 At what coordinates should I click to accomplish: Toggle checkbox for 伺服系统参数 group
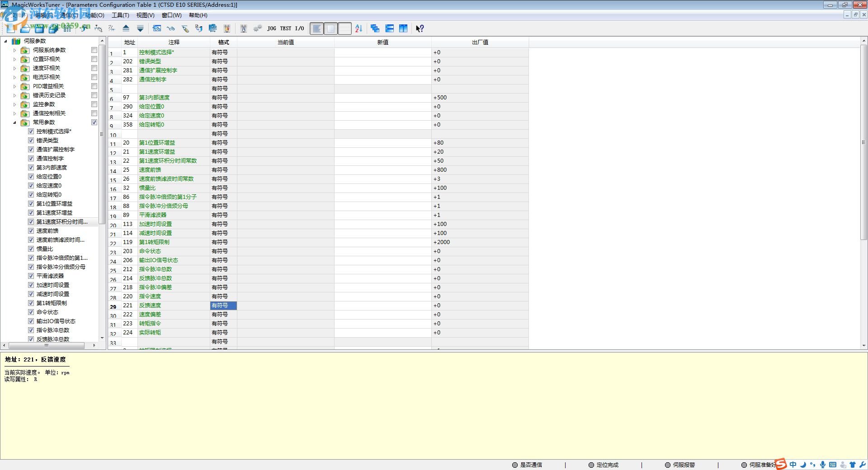click(x=94, y=50)
